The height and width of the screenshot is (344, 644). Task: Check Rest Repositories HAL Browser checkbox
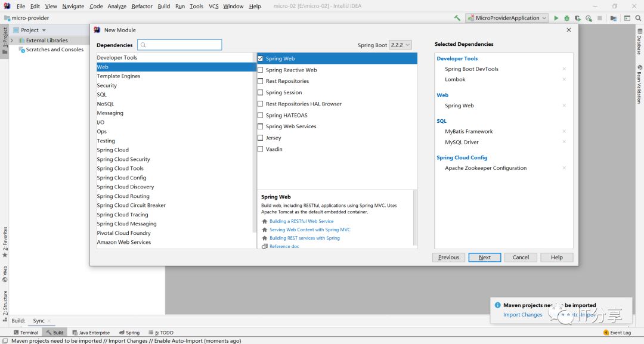(261, 104)
